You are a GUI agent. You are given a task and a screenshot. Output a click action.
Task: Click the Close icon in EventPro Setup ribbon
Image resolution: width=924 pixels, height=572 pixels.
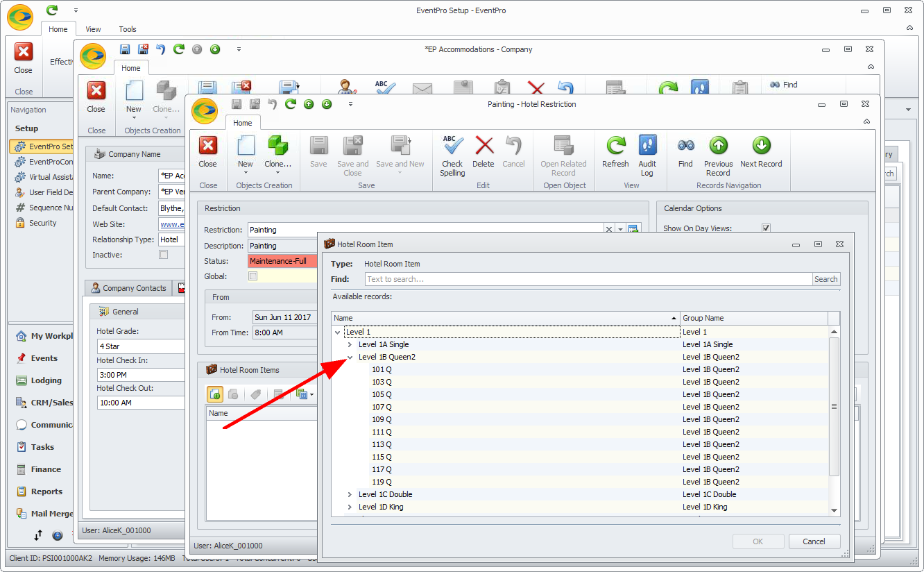tap(24, 58)
